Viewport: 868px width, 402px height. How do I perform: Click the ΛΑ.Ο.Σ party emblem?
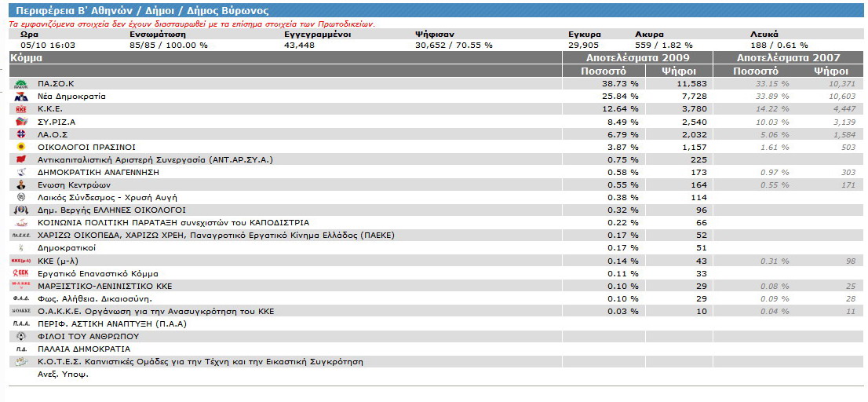(x=21, y=134)
